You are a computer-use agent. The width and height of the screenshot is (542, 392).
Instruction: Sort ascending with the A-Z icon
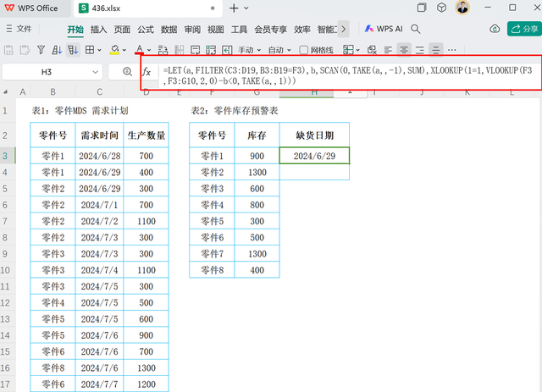(x=57, y=50)
